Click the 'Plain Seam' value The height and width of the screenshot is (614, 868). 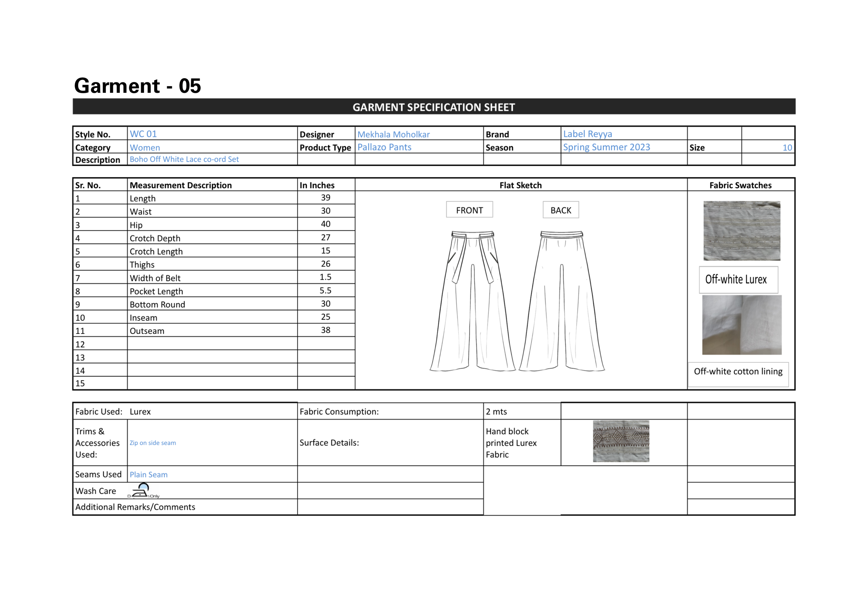[x=149, y=474]
